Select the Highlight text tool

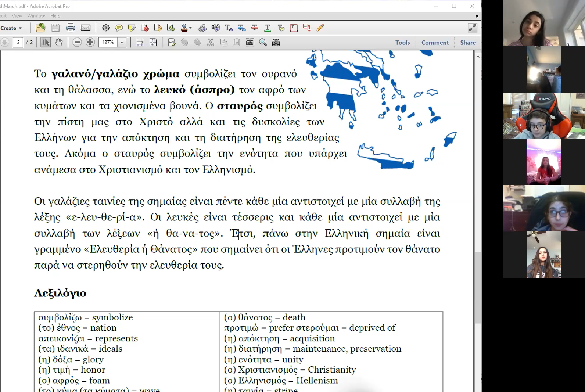(132, 28)
